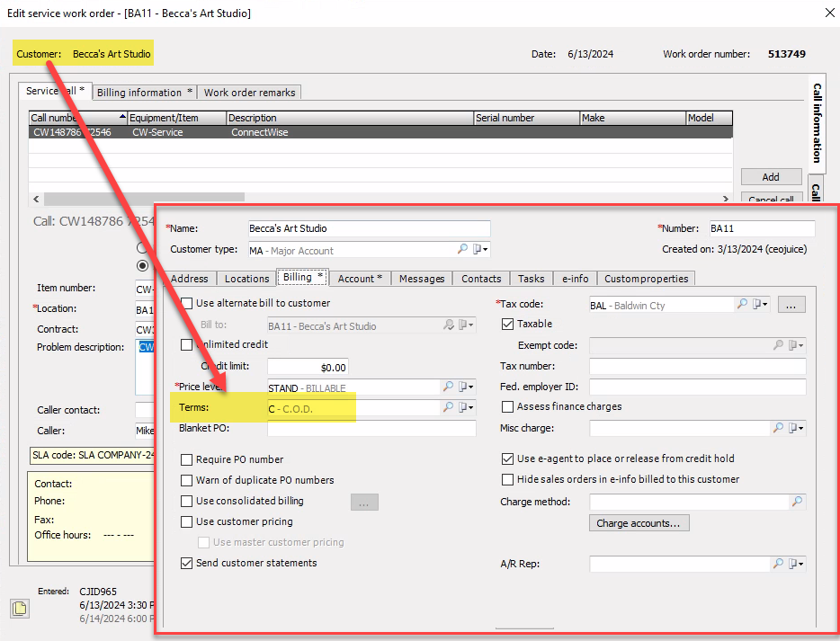The width and height of the screenshot is (840, 641).
Task: Expand Bill to flag dropdown
Action: tap(466, 325)
